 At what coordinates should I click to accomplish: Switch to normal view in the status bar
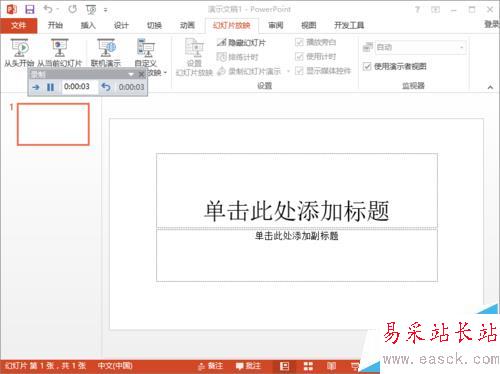point(285,366)
